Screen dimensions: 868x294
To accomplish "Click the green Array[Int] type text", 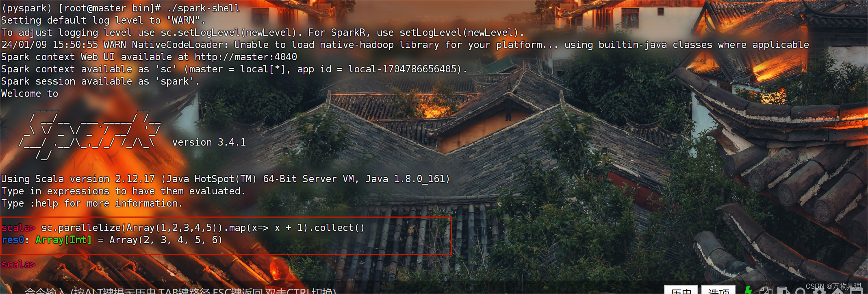I will (x=64, y=240).
